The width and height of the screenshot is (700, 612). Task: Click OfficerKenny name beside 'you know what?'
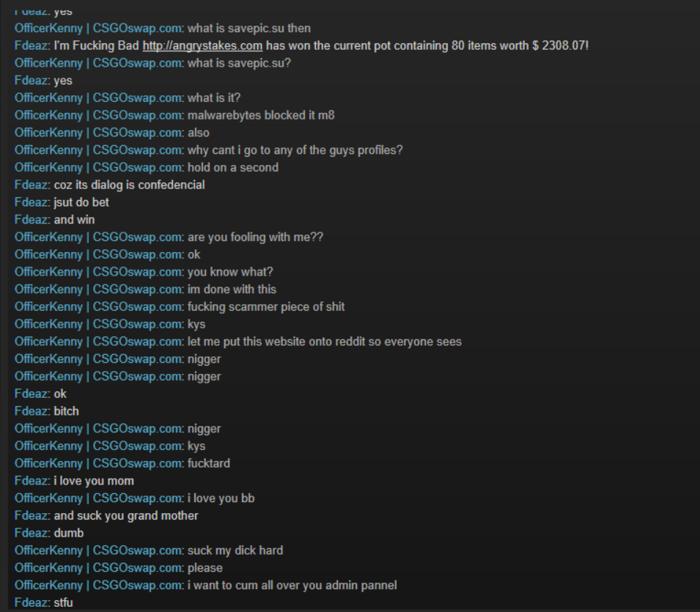(x=98, y=273)
